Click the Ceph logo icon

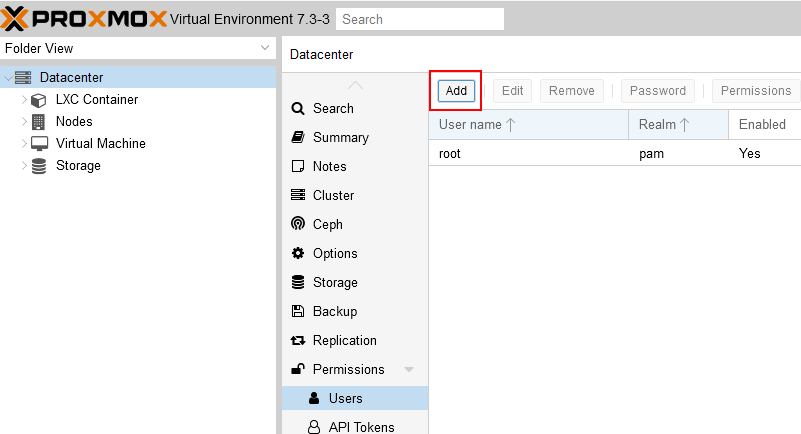[298, 224]
